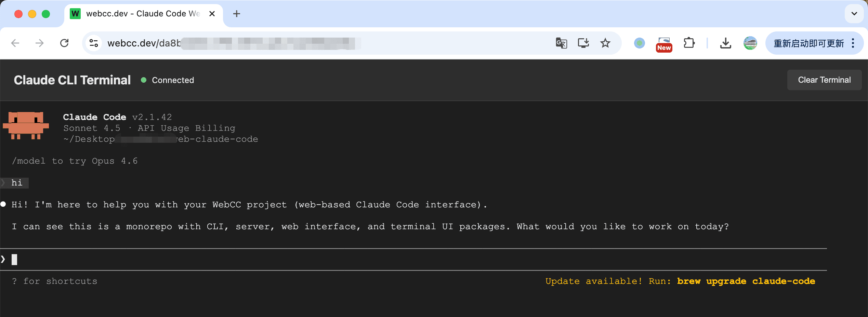The image size is (868, 317).
Task: Bookmark this page with the star icon
Action: pyautogui.click(x=605, y=43)
